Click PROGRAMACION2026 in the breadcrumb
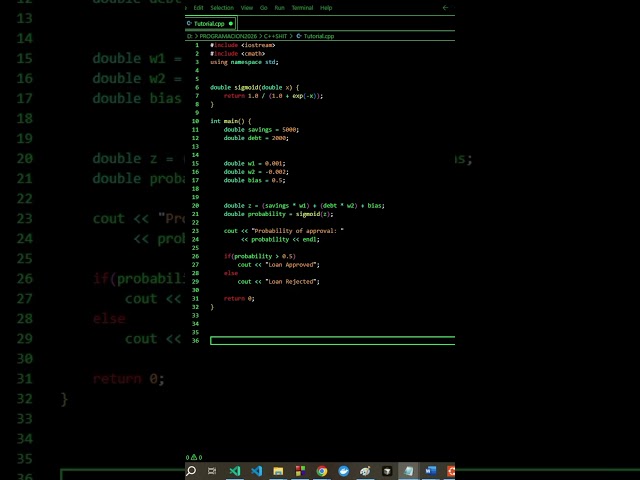The height and width of the screenshot is (480, 640). pyautogui.click(x=228, y=36)
